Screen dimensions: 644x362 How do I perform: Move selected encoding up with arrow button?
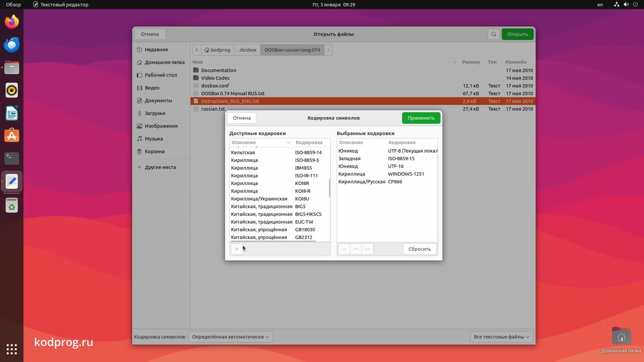(356, 249)
